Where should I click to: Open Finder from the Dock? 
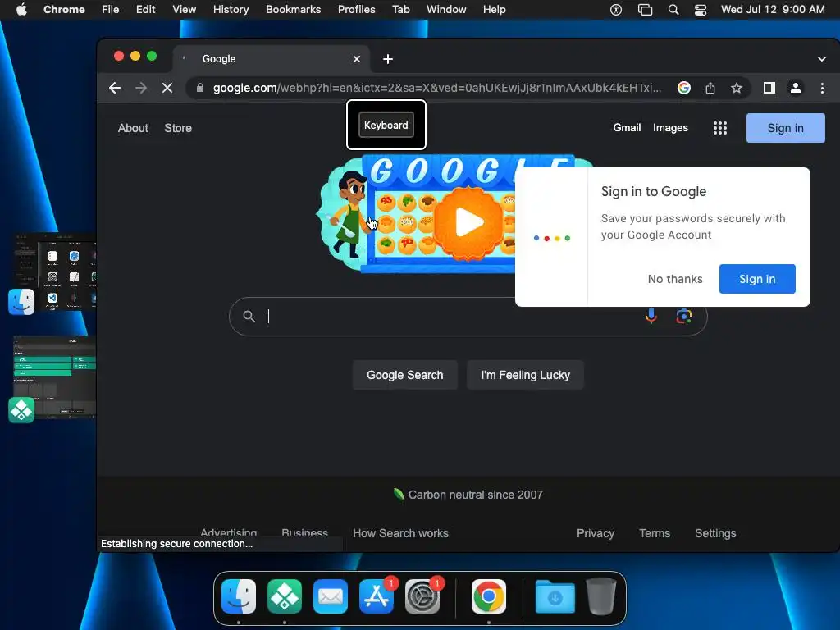239,596
